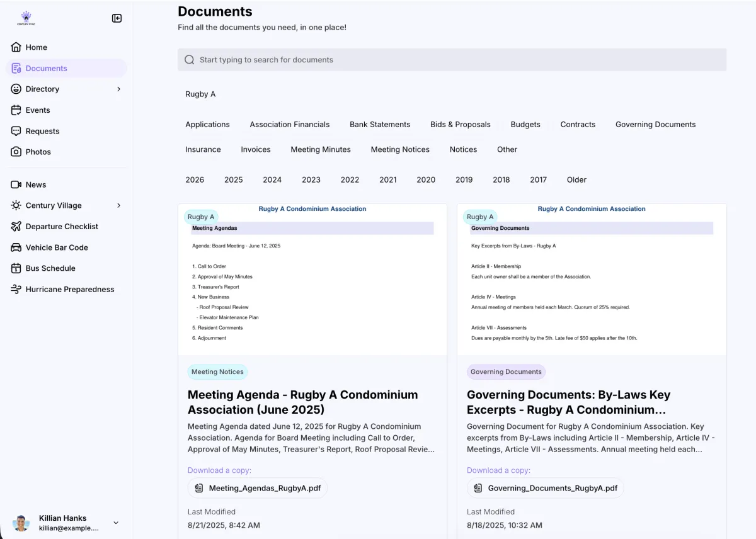Download Meeting_Agendas_RugbyA.pdf file

pos(258,488)
